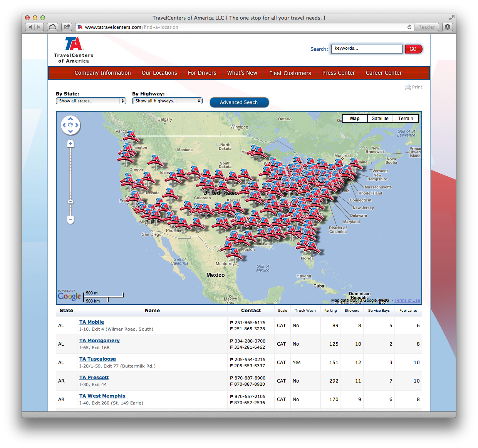Open the iCloud tabs cloud icon
This screenshot has height=448, width=478.
pos(53,27)
